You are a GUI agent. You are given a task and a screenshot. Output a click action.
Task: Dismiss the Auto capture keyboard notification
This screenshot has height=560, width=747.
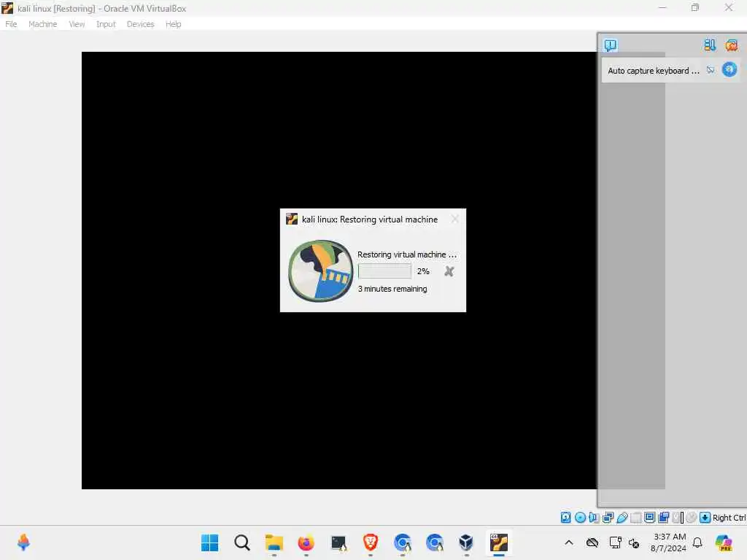711,70
